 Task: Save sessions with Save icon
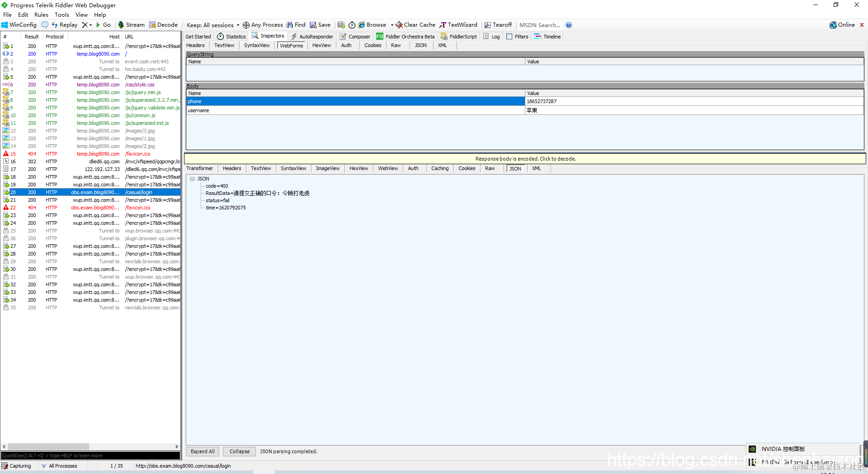point(320,25)
